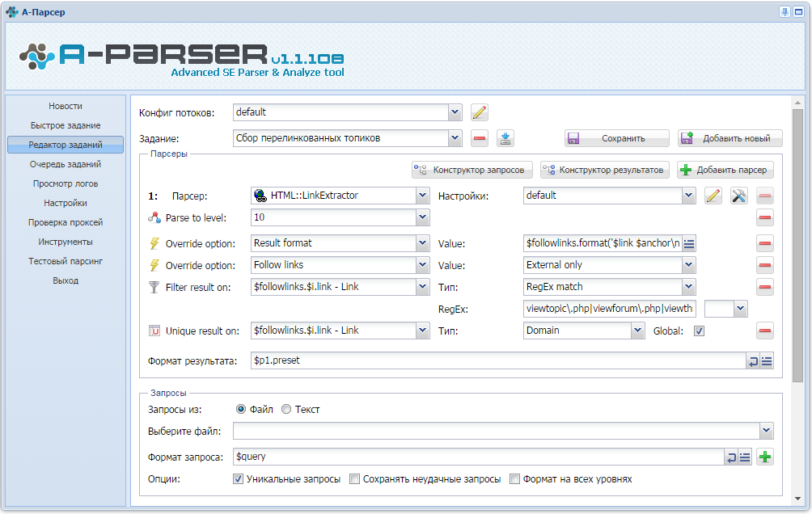This screenshot has height=514, width=812.
Task: Open Инструменты in the sidebar
Action: click(66, 242)
